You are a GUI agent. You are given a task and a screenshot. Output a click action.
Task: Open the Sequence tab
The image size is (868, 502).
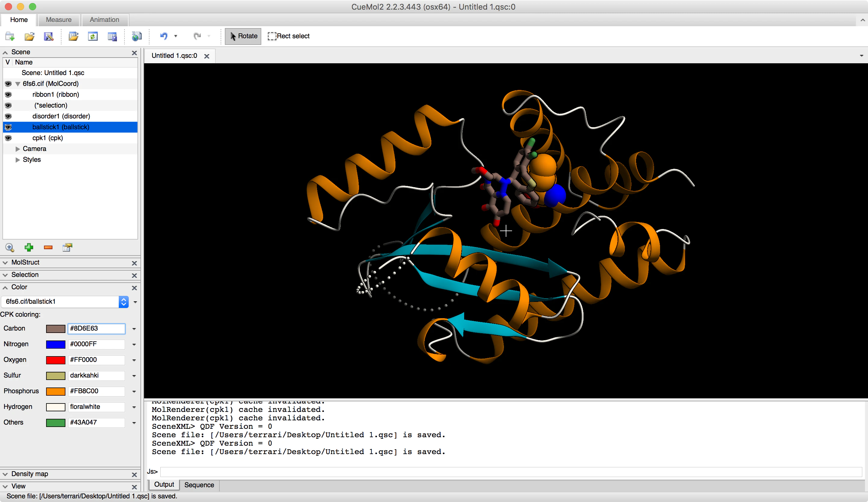[x=199, y=485]
